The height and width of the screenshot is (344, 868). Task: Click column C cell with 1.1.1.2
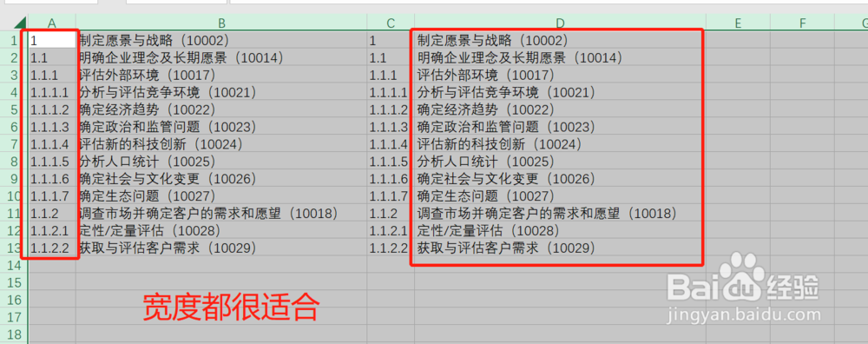[391, 109]
